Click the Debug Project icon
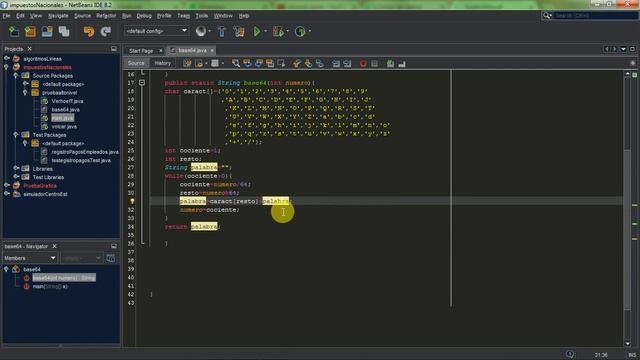Image resolution: width=640 pixels, height=360 pixels. pyautogui.click(x=278, y=31)
